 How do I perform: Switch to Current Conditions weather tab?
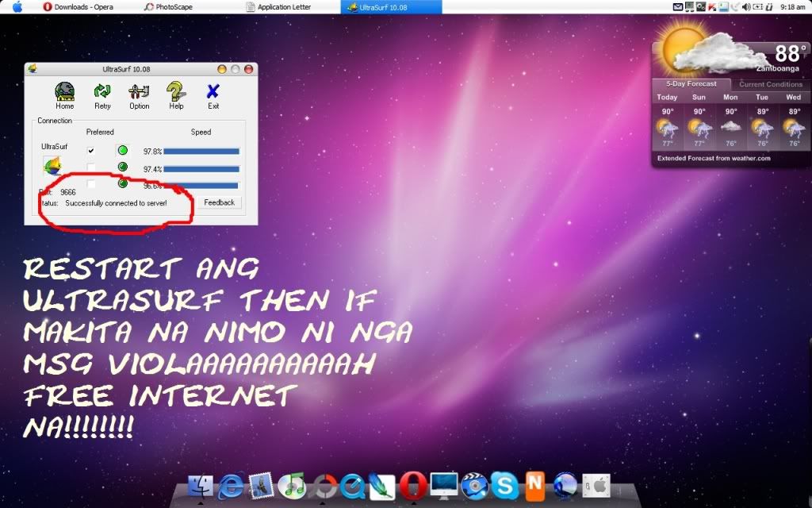[771, 84]
